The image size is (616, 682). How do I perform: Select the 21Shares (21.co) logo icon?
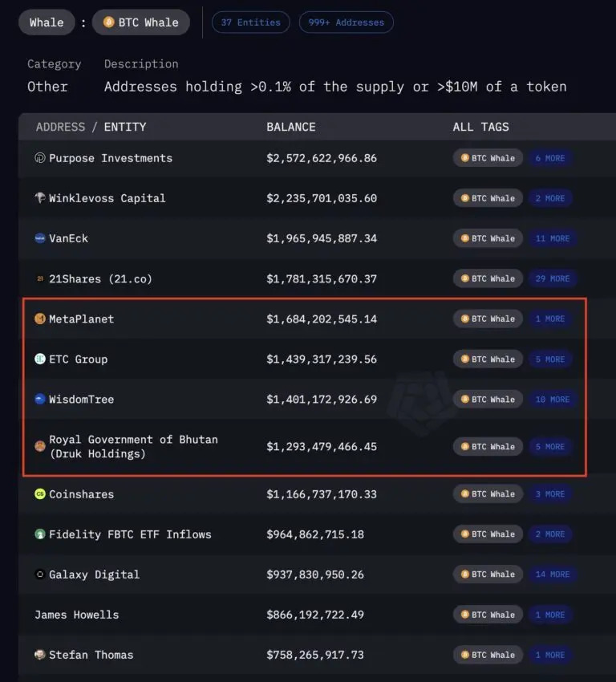point(40,278)
